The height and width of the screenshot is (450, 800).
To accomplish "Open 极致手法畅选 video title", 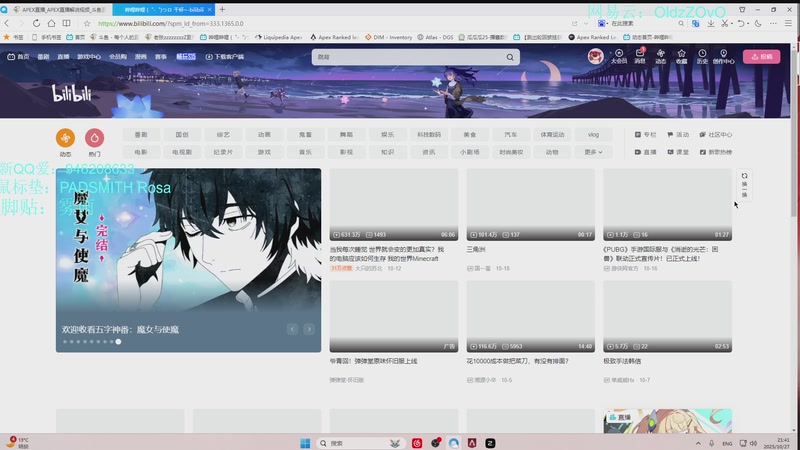I will coord(622,361).
